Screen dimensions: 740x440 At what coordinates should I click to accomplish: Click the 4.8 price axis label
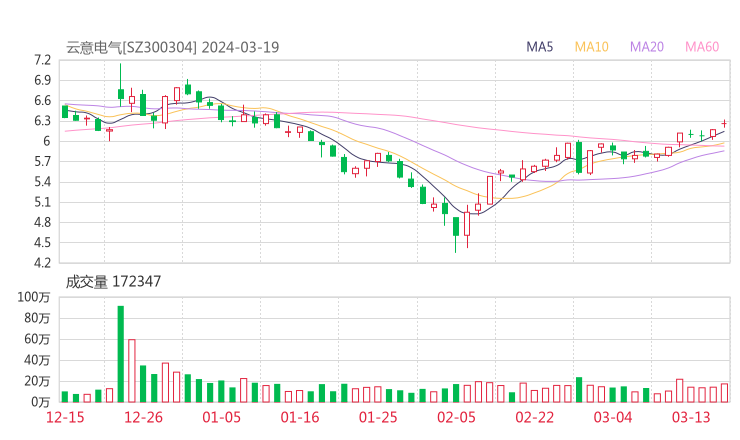(42, 222)
